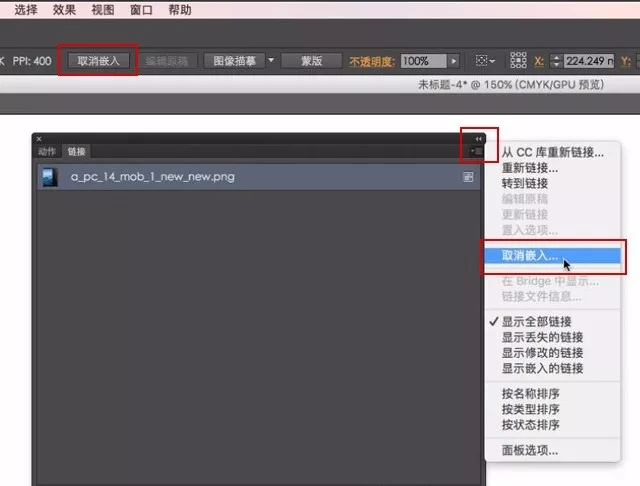
Task: Open the 帮助 menu
Action: [x=180, y=9]
